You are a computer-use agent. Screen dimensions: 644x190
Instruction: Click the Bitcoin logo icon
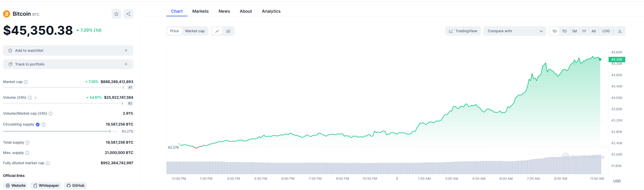7,14
